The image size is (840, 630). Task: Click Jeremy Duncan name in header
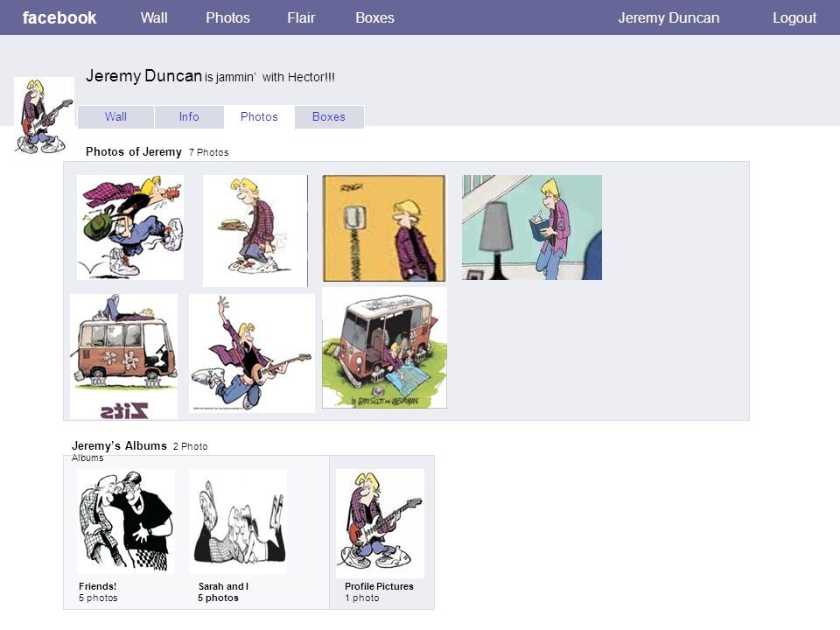click(x=668, y=17)
